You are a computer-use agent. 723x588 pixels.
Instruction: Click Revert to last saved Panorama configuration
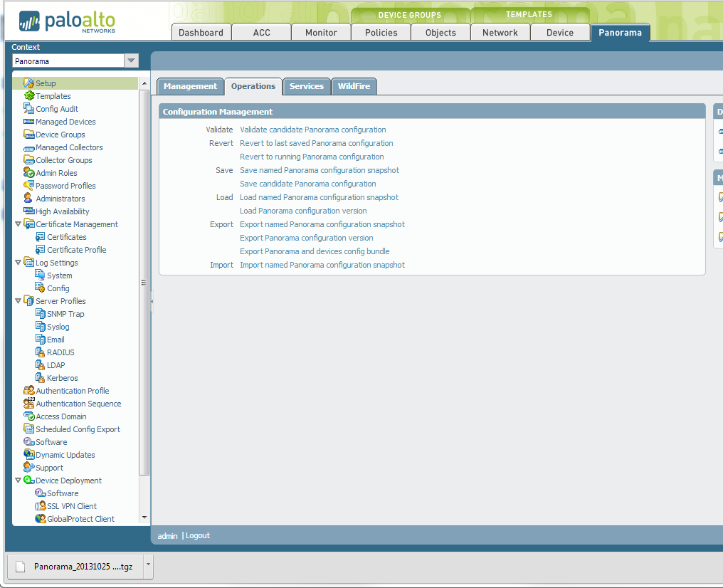tap(316, 143)
